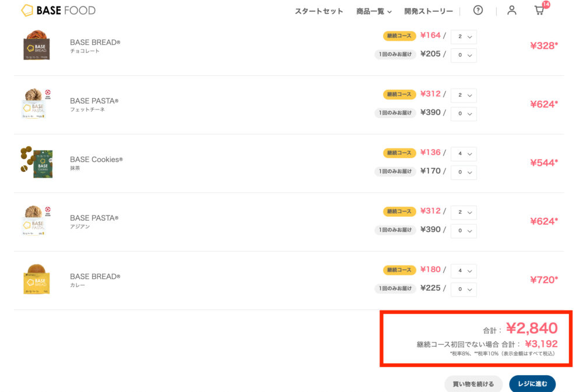Click the ¥205 one-time unit price

click(x=430, y=54)
